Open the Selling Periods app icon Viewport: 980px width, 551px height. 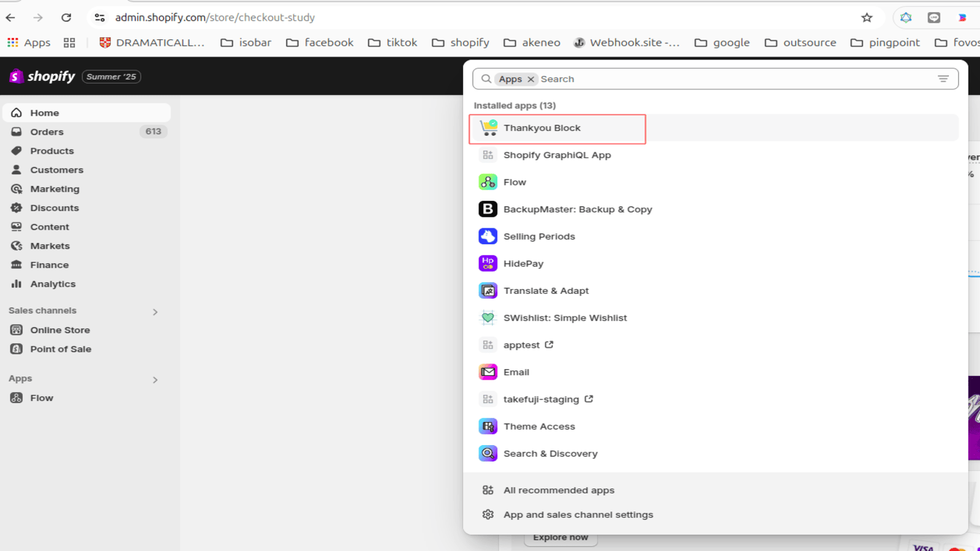(x=488, y=236)
